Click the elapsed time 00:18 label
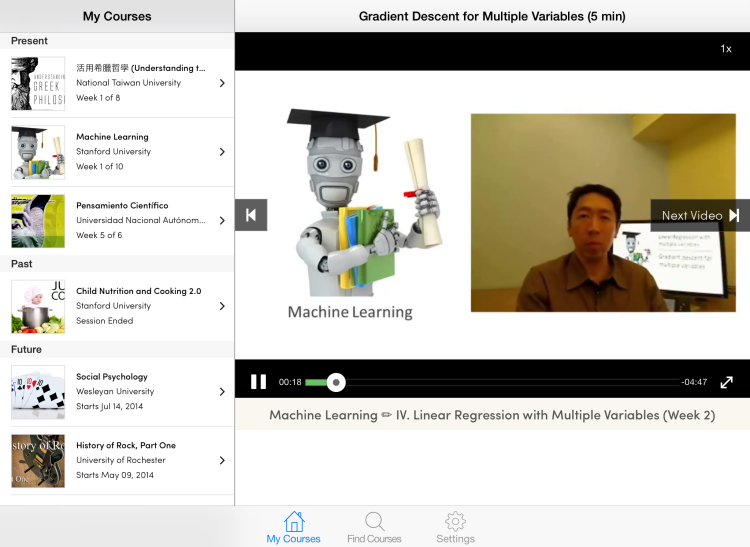The image size is (750, 547). point(290,382)
